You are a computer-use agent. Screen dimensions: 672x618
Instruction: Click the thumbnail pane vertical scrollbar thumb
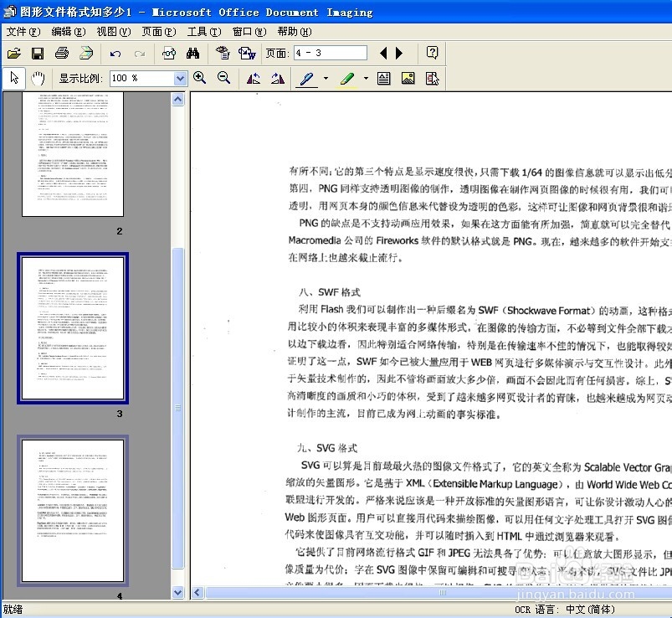point(178,408)
